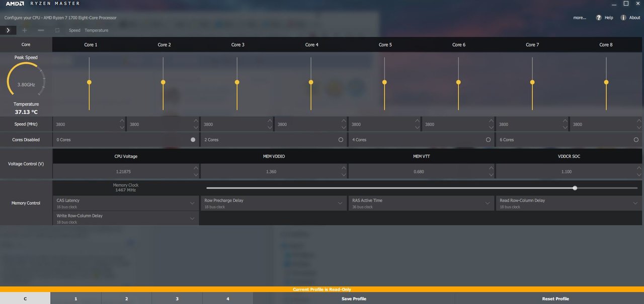
Task: Click the square reset-view icon
Action: tap(57, 30)
